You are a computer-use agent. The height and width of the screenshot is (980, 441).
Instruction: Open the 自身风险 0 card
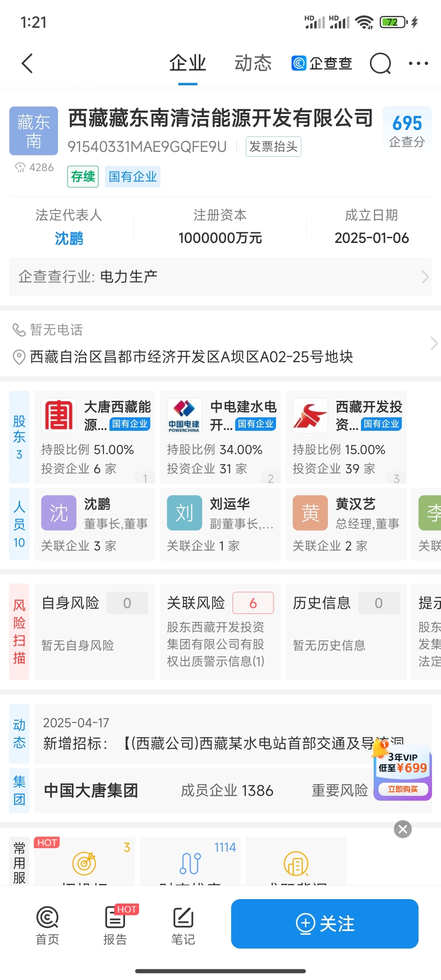click(94, 632)
